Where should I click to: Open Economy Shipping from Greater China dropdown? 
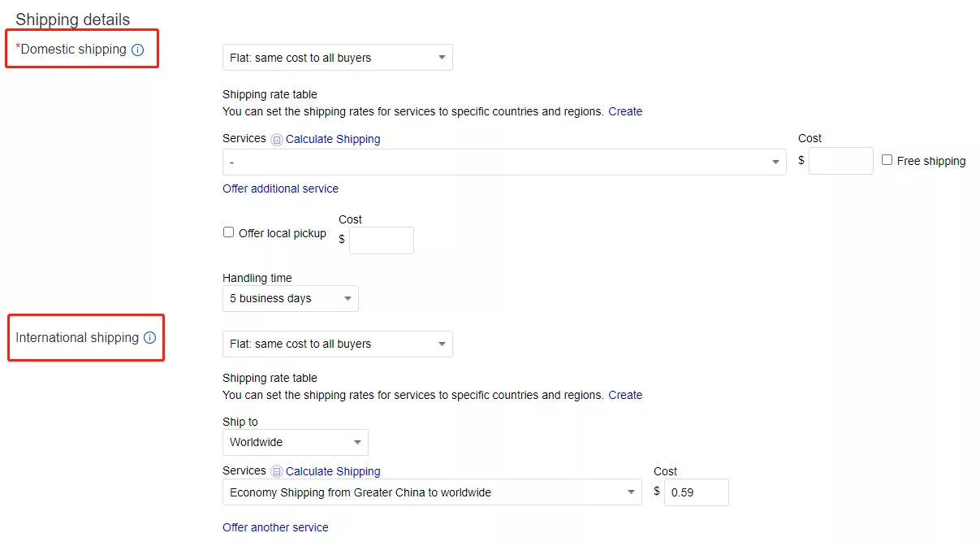431,492
